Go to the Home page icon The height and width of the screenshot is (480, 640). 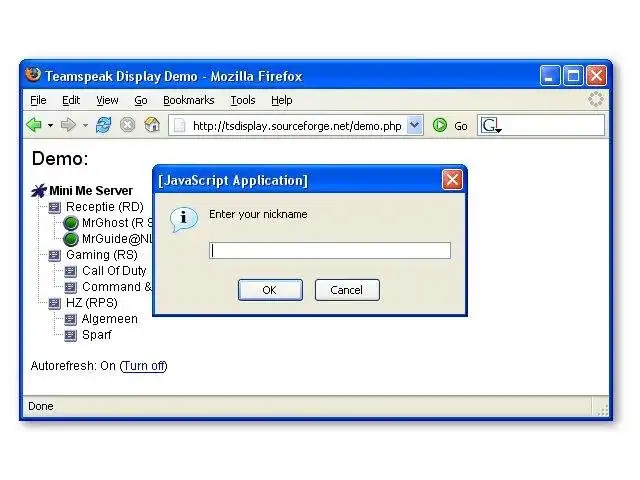tap(152, 125)
